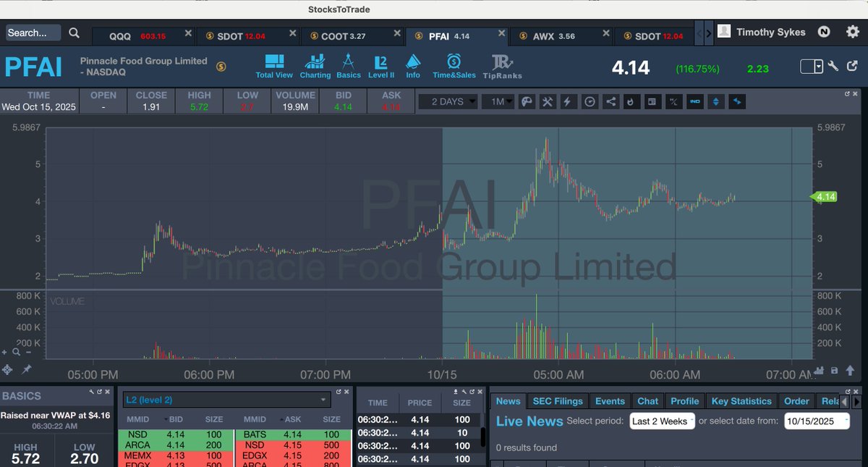
Task: Toggle the chart pin icon
Action: [x=26, y=369]
